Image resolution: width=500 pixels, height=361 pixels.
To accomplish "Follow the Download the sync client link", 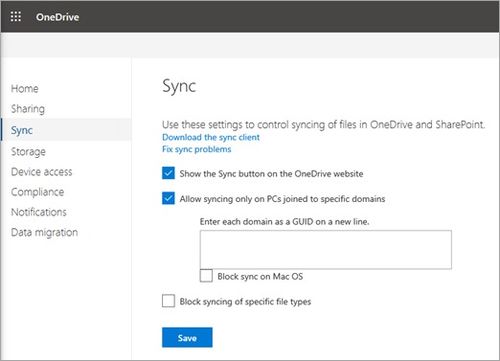I will pyautogui.click(x=211, y=137).
